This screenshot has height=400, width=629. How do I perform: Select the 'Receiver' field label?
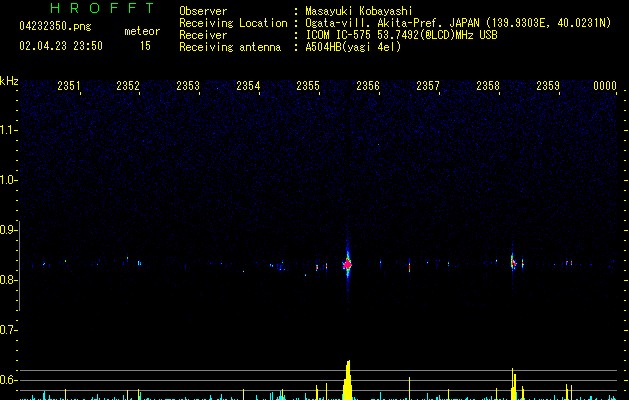click(203, 35)
